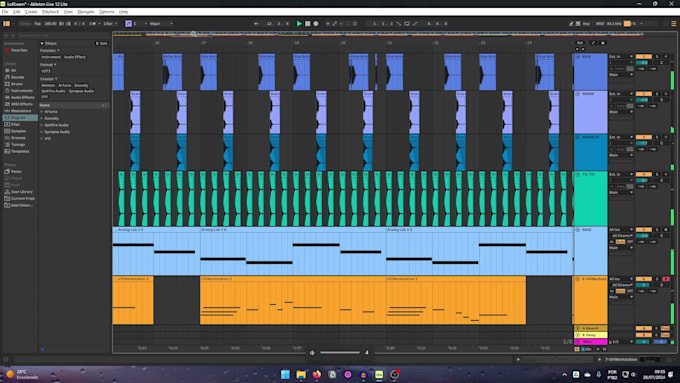Select the Instrument function filter tag
The height and width of the screenshot is (383, 680).
point(51,57)
